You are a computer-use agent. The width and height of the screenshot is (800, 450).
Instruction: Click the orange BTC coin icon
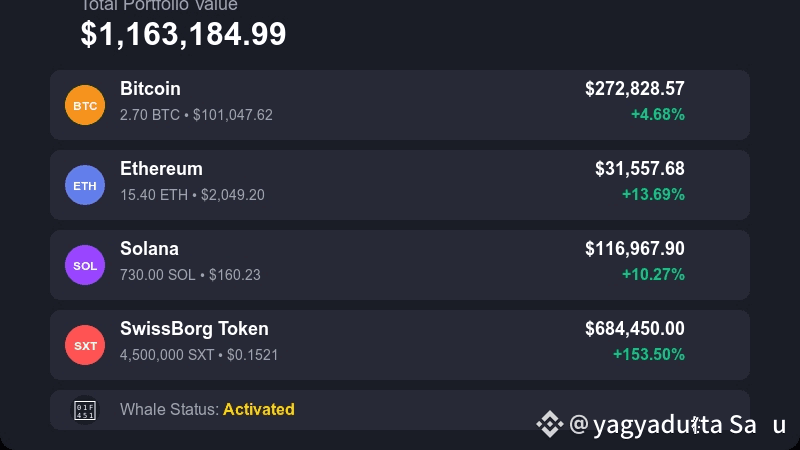click(x=85, y=105)
